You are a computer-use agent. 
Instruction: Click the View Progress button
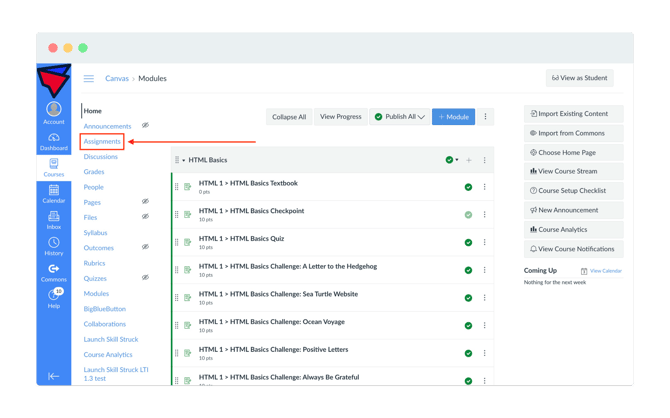(341, 117)
